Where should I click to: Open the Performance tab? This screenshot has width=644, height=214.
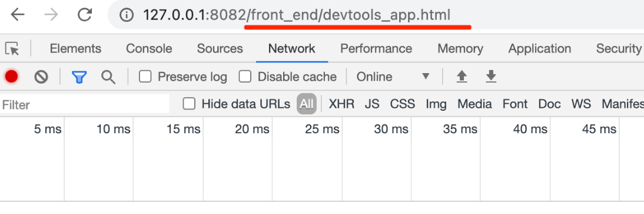coord(376,48)
